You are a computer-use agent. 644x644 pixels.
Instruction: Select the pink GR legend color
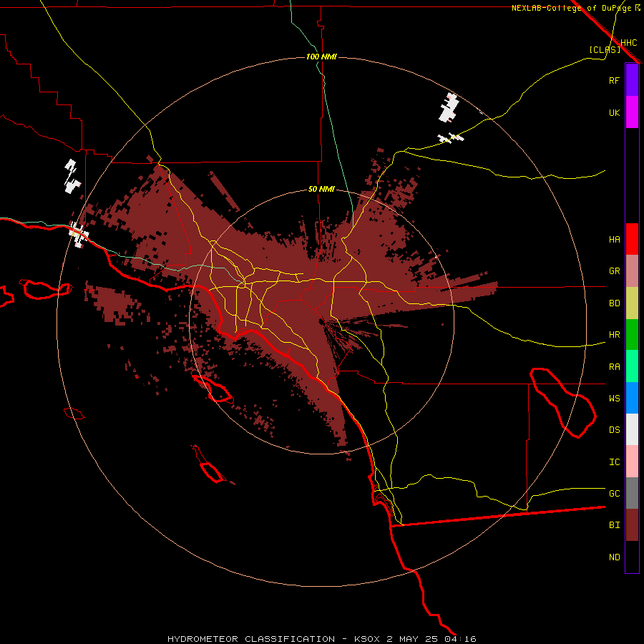pyautogui.click(x=632, y=271)
